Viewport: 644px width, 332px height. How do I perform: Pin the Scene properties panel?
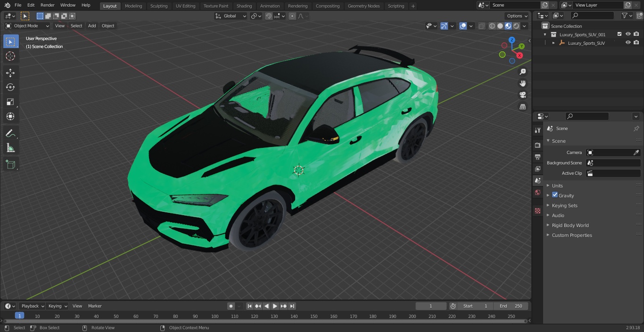point(636,129)
